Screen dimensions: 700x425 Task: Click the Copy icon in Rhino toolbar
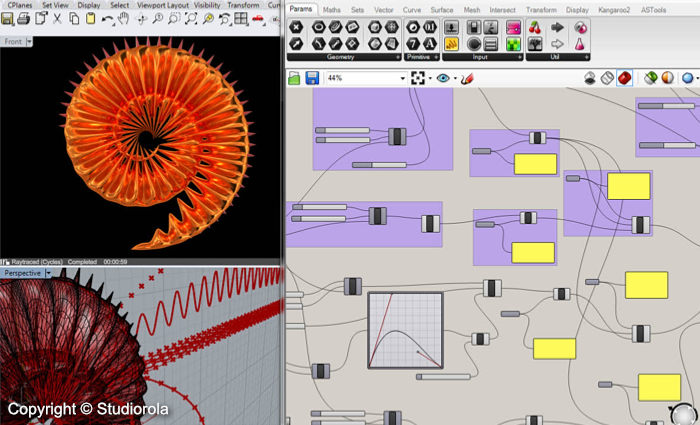[74, 19]
